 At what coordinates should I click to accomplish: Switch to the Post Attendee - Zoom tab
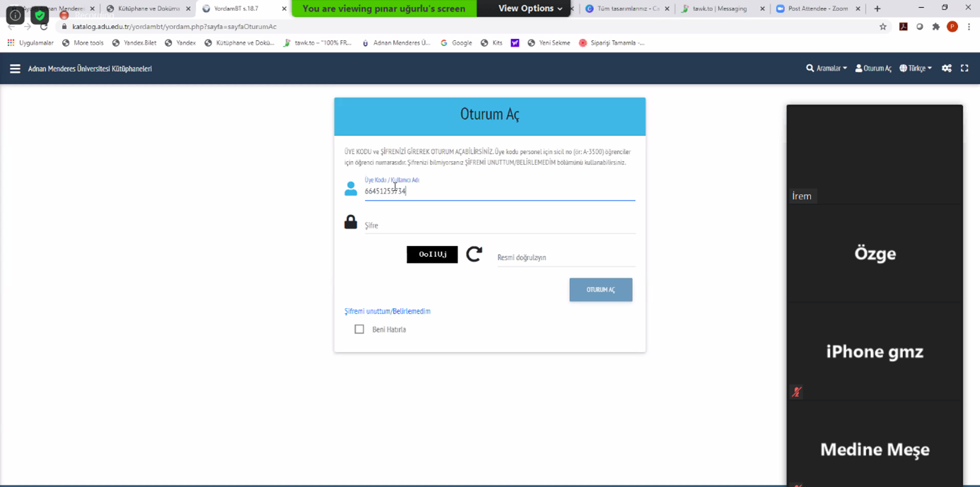pyautogui.click(x=818, y=8)
